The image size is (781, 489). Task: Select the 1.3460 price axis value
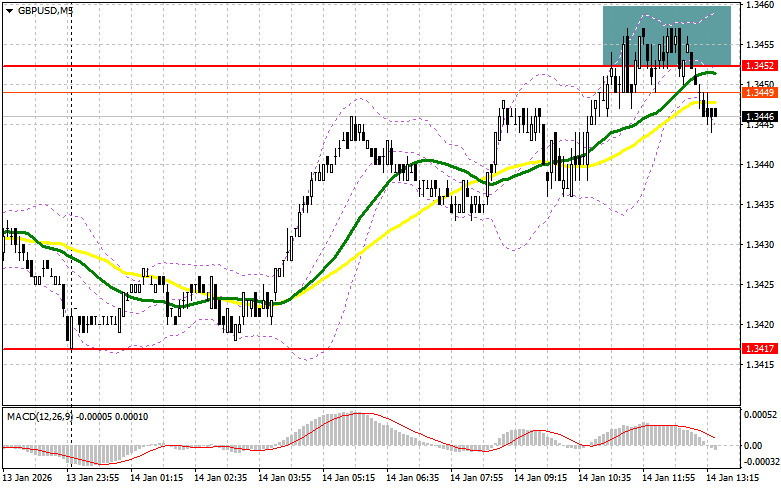pos(760,5)
